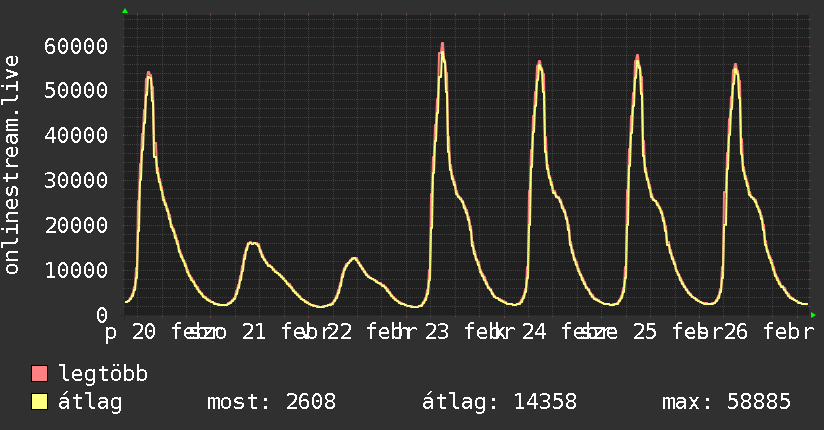Click the 40000 y-axis label
The image size is (824, 430).
click(x=76, y=136)
